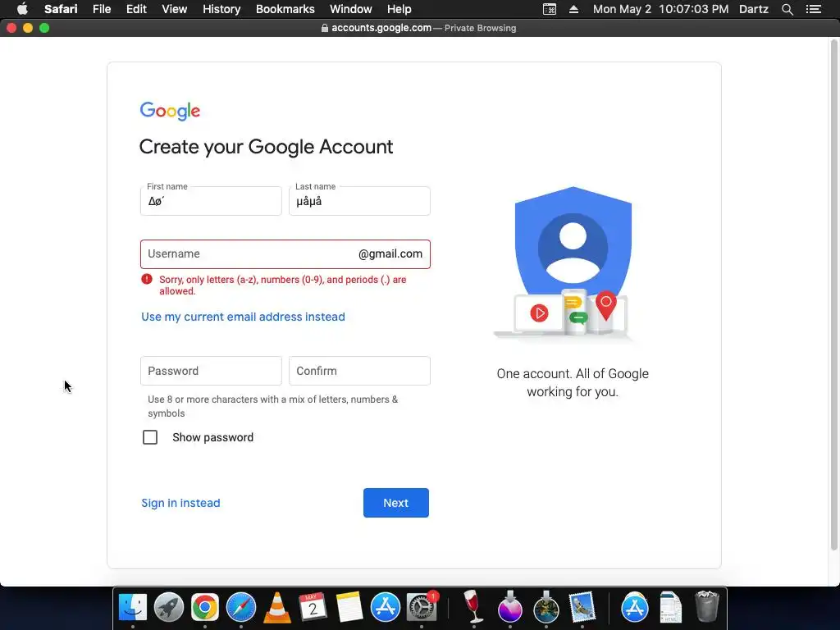
Task: Open the Help menu
Action: click(x=399, y=9)
